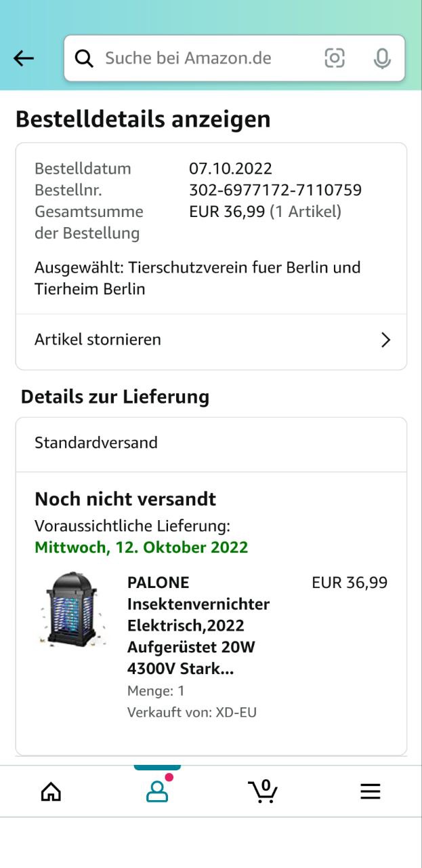
Task: Tap the Verkauft von: XD-EU seller text
Action: pos(192,712)
